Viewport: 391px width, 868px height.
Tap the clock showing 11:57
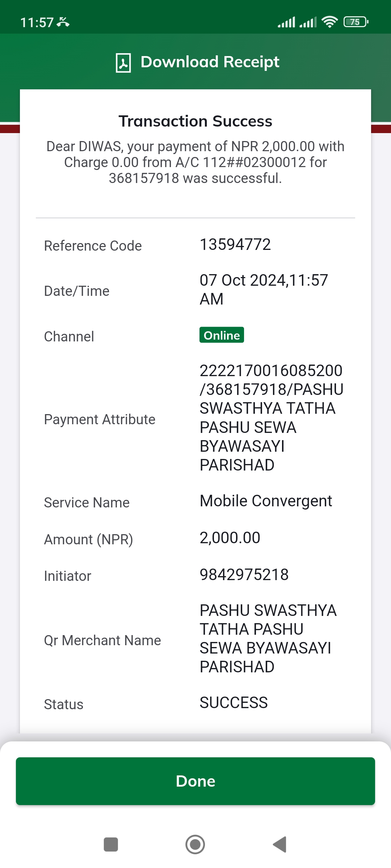(x=37, y=22)
